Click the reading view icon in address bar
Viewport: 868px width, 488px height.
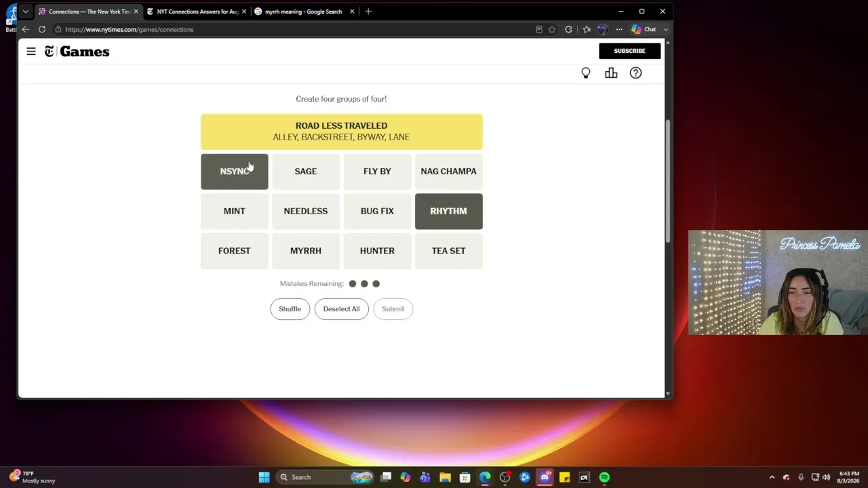[539, 29]
